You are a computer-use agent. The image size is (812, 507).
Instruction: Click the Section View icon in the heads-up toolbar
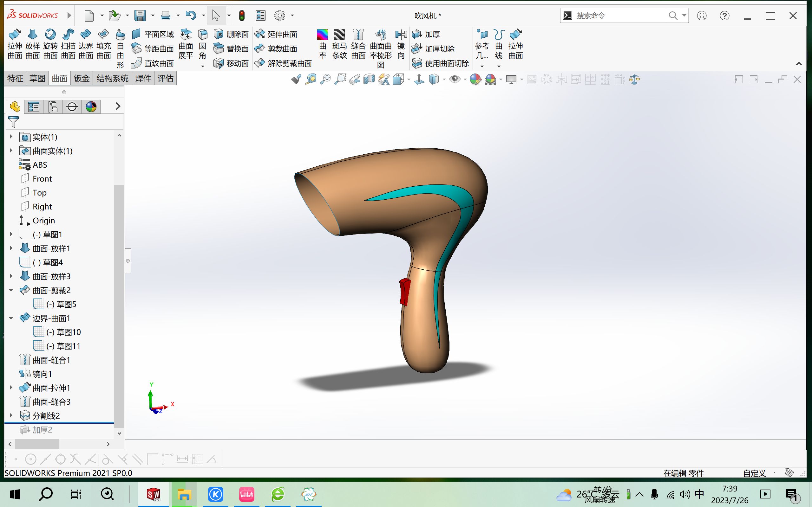[369, 80]
